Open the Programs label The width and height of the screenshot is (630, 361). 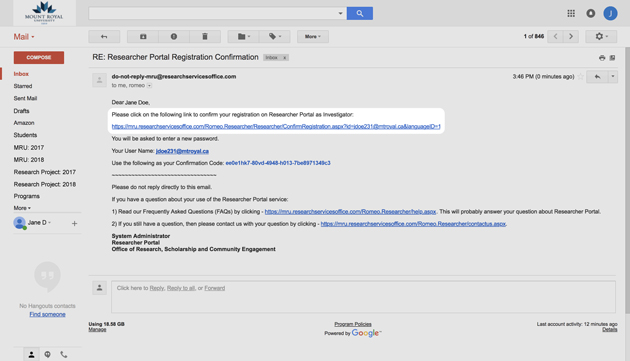pos(27,196)
